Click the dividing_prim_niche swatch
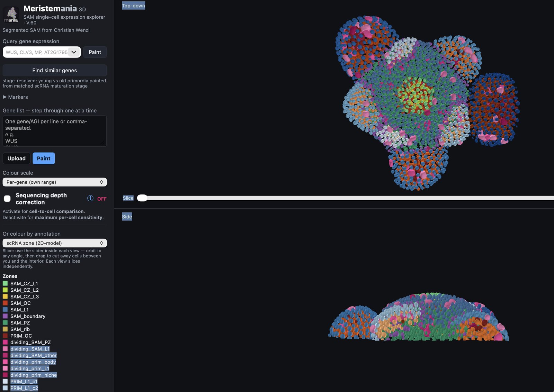The image size is (554, 392). pyautogui.click(x=5, y=375)
